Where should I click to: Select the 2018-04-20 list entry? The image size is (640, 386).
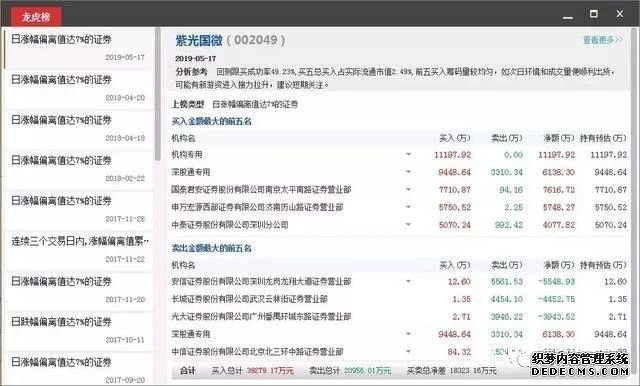(x=78, y=89)
